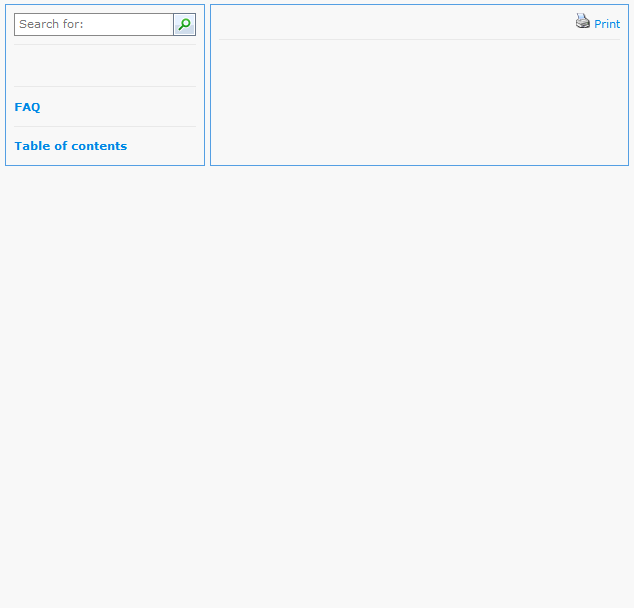Screen dimensions: 634x608
Task: Click the blank sidebar area above FAQ
Action: tap(105, 66)
